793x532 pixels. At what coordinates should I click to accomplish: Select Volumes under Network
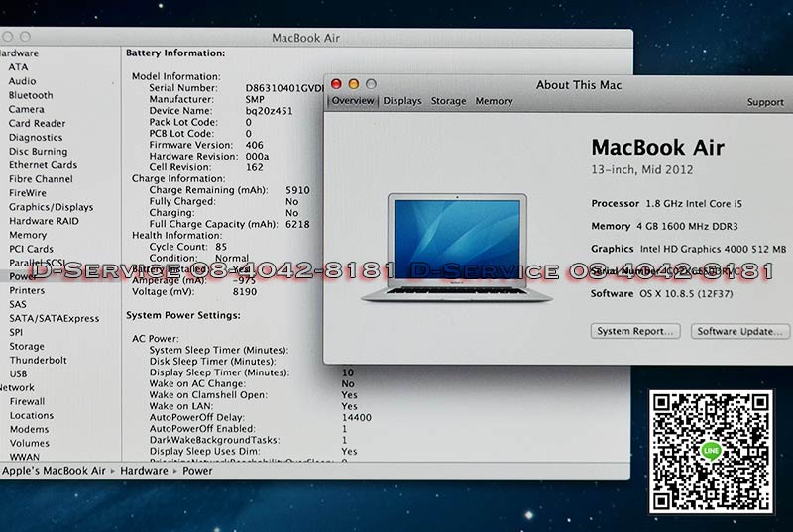click(x=30, y=443)
